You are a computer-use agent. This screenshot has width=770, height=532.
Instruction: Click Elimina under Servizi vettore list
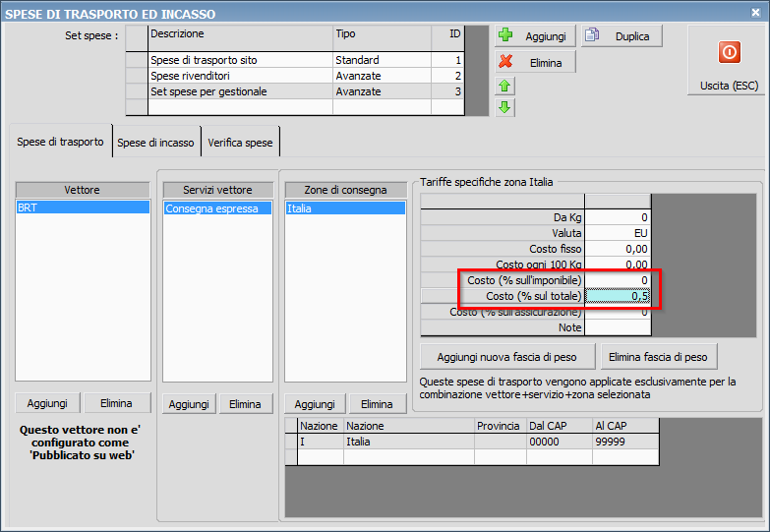[245, 404]
